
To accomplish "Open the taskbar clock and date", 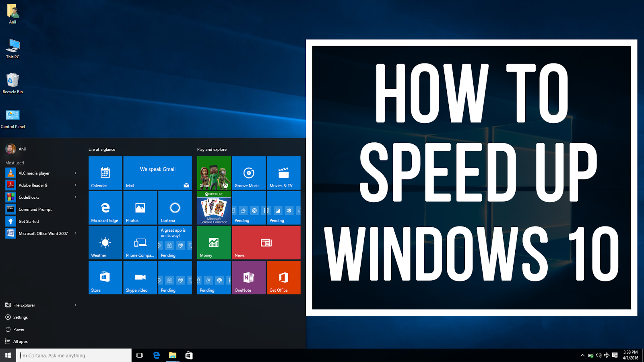I will click(630, 355).
